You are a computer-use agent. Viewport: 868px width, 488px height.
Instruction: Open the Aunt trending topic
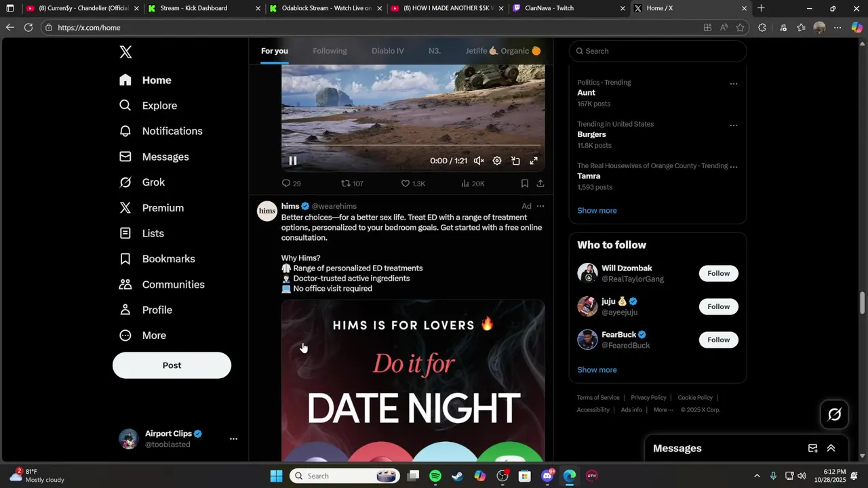(587, 93)
